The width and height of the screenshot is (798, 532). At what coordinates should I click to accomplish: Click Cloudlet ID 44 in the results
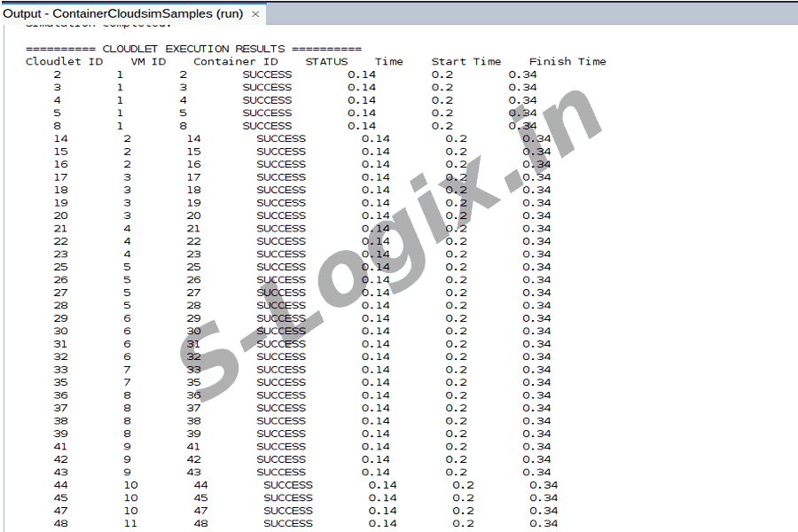point(60,485)
